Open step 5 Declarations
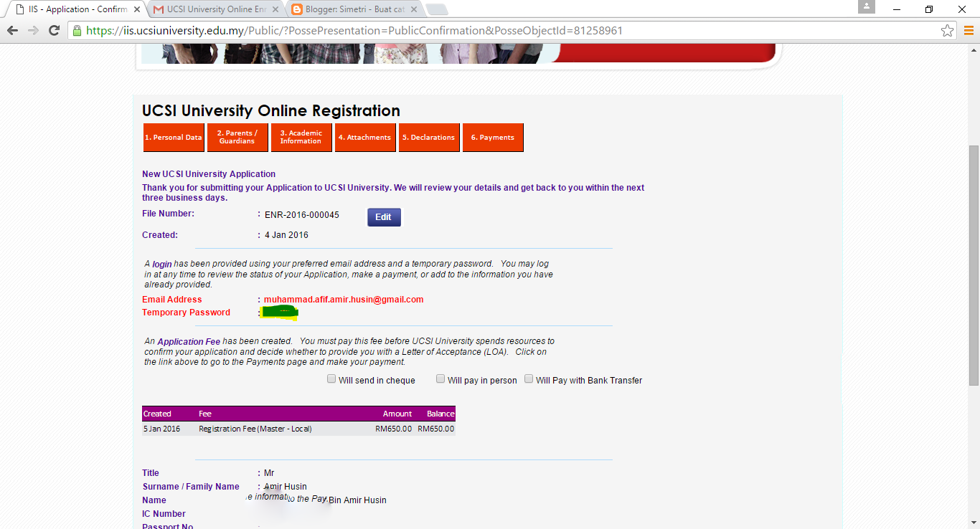 429,138
